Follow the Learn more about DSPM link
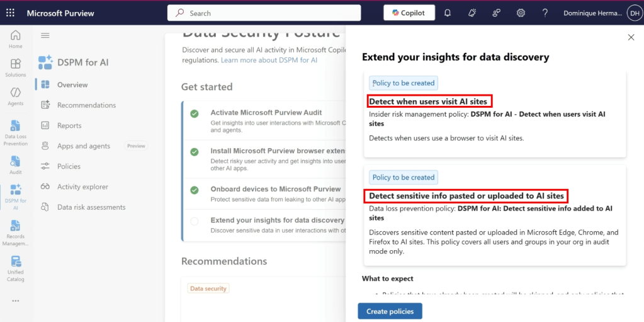The height and width of the screenshot is (322, 644). [x=269, y=60]
